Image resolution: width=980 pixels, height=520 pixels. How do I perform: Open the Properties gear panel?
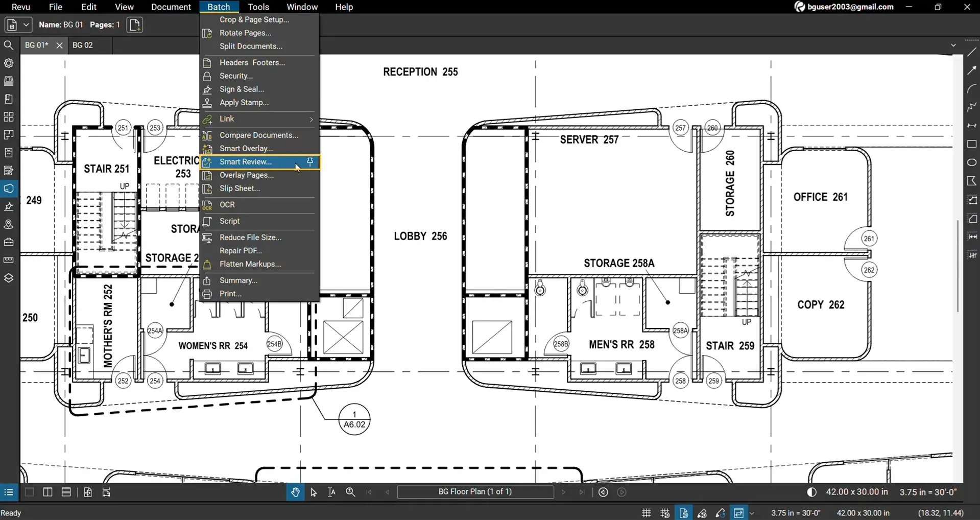(9, 63)
